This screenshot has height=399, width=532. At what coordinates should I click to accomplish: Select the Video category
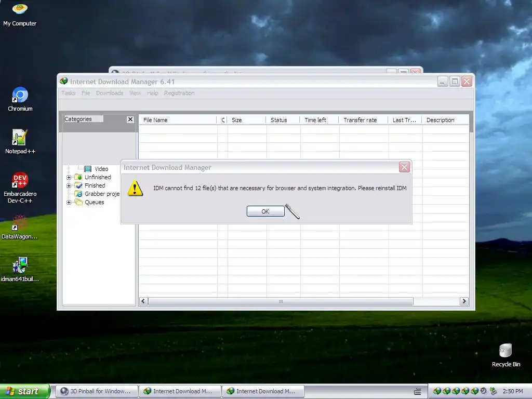click(97, 169)
